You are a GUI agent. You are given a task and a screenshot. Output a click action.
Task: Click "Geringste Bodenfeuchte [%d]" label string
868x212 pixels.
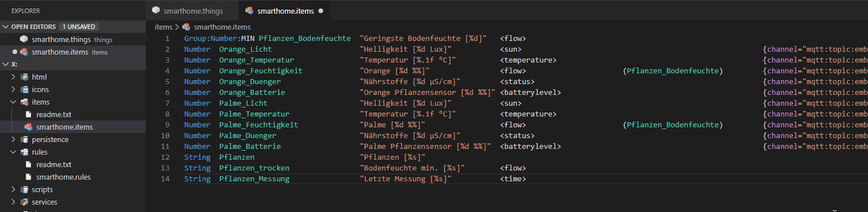tap(423, 39)
